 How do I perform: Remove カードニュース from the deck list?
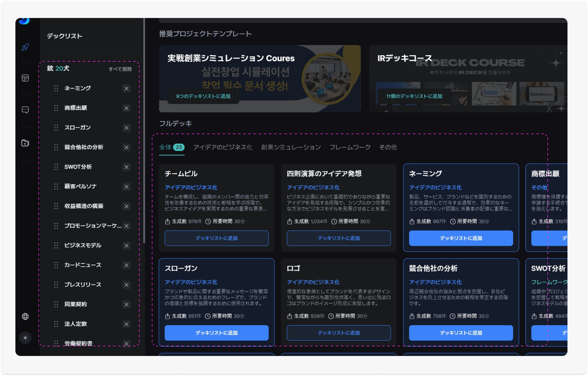click(126, 265)
